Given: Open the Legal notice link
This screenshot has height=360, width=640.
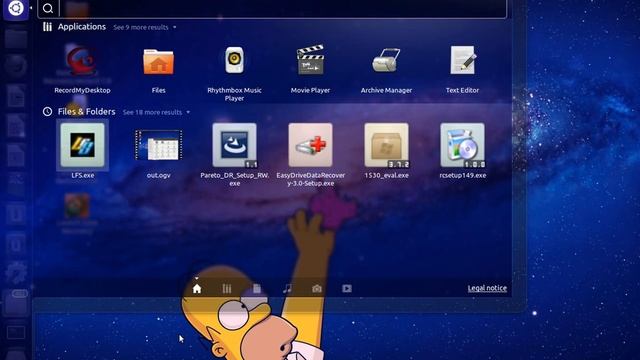Looking at the screenshot, I should (x=487, y=288).
